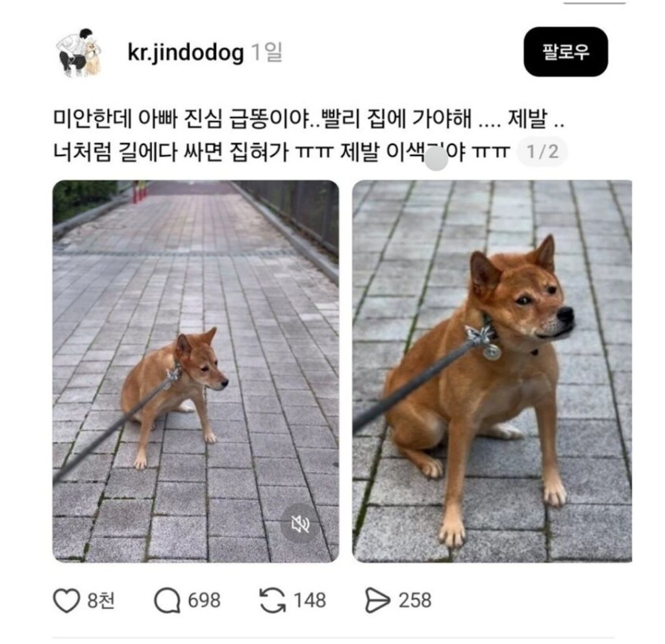The image size is (665, 644).
Task: Click the 팔로우 follow button
Action: pyautogui.click(x=566, y=52)
